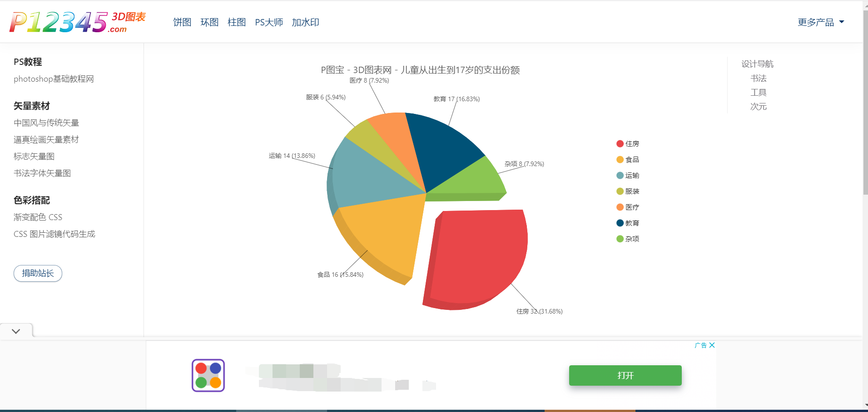Open 渐变配色 CSS sidebar link
Screen dimensions: 868x412
click(x=38, y=217)
